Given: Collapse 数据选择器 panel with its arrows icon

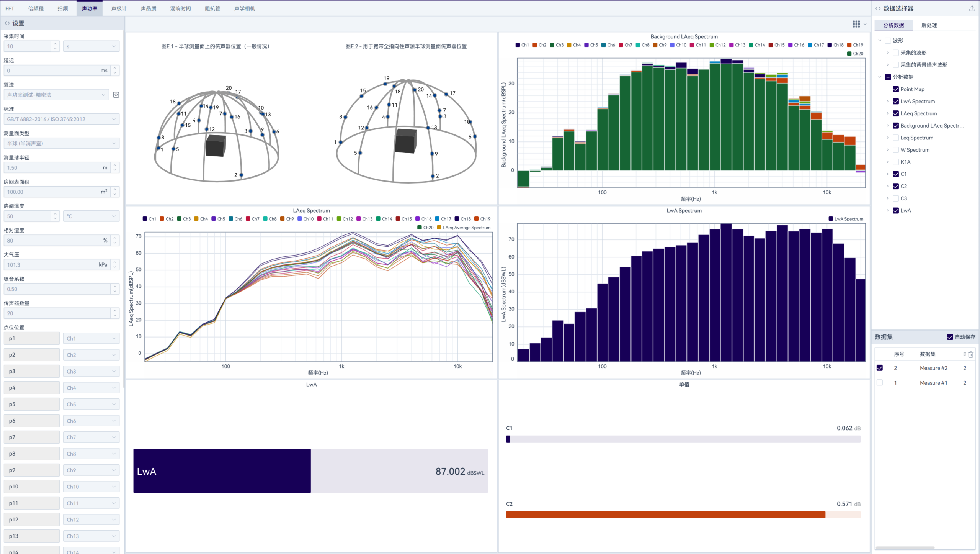Looking at the screenshot, I should tap(878, 8).
